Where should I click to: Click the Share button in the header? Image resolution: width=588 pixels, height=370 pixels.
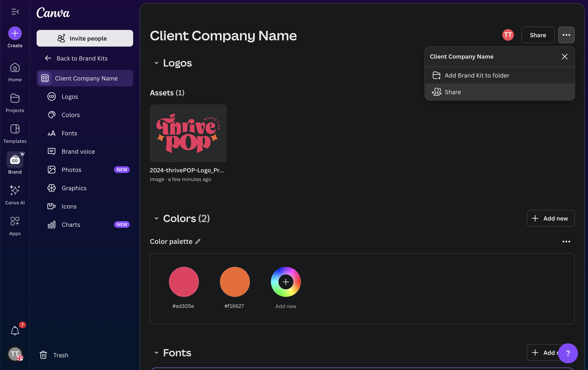tap(538, 35)
